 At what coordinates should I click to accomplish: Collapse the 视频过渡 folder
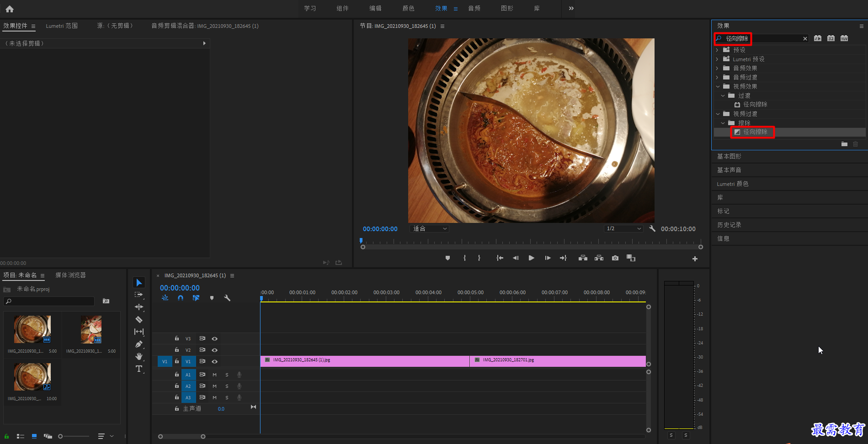point(718,114)
